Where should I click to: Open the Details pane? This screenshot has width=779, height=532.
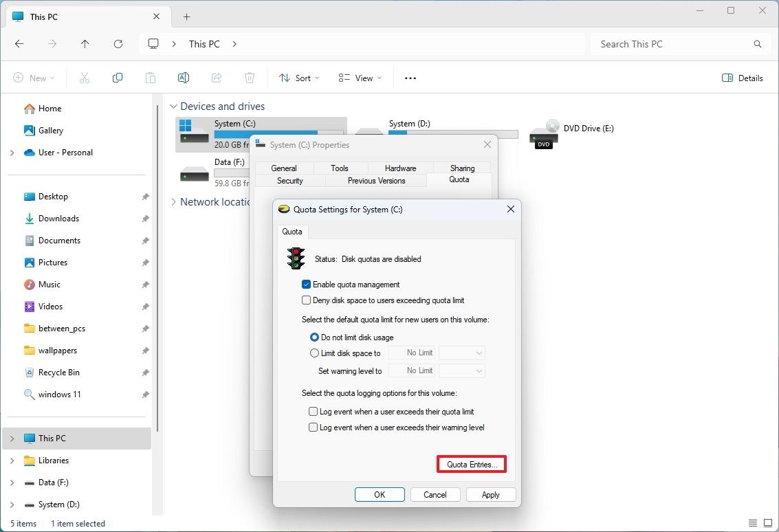click(x=742, y=78)
